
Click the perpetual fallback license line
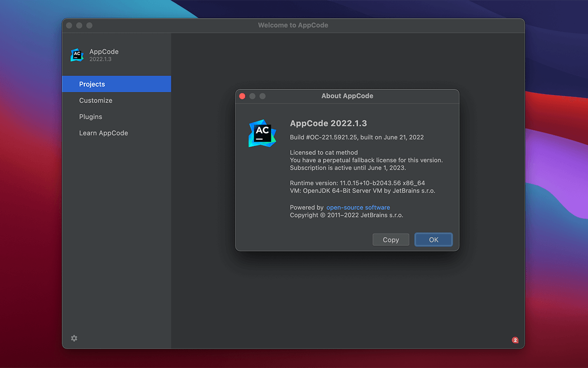(366, 160)
